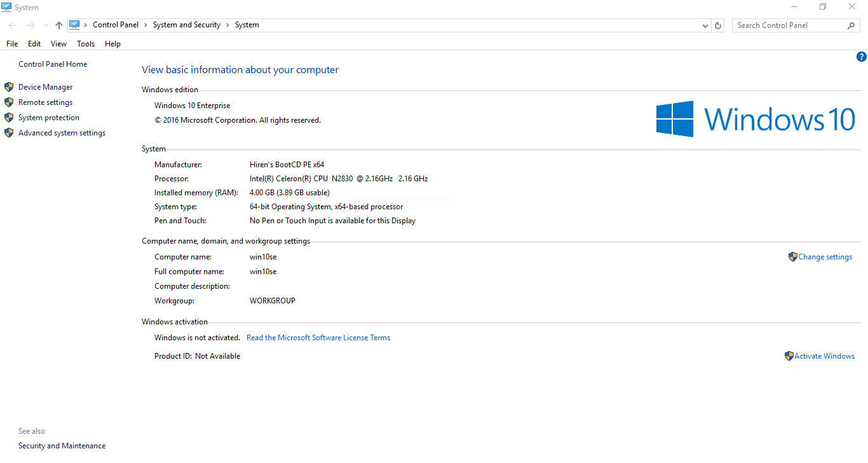This screenshot has height=463, width=868.
Task: Click Change settings link
Action: point(825,257)
